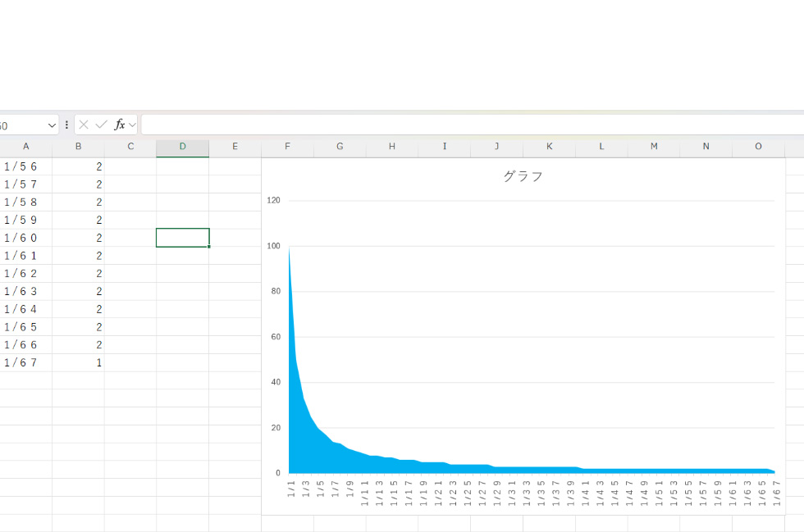Click inside the formula bar input
Screen dimensions: 804x532
click(473, 125)
